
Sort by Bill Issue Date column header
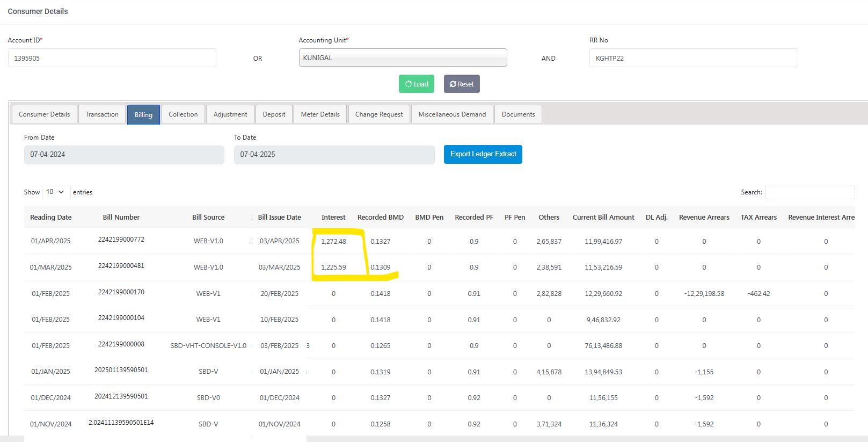coord(279,218)
